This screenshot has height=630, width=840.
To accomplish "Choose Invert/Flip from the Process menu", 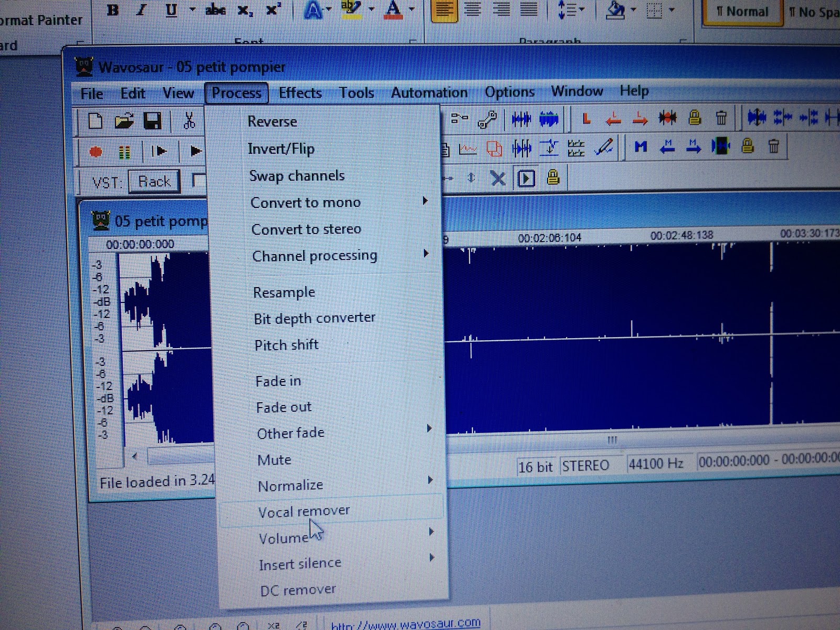I will pyautogui.click(x=281, y=149).
